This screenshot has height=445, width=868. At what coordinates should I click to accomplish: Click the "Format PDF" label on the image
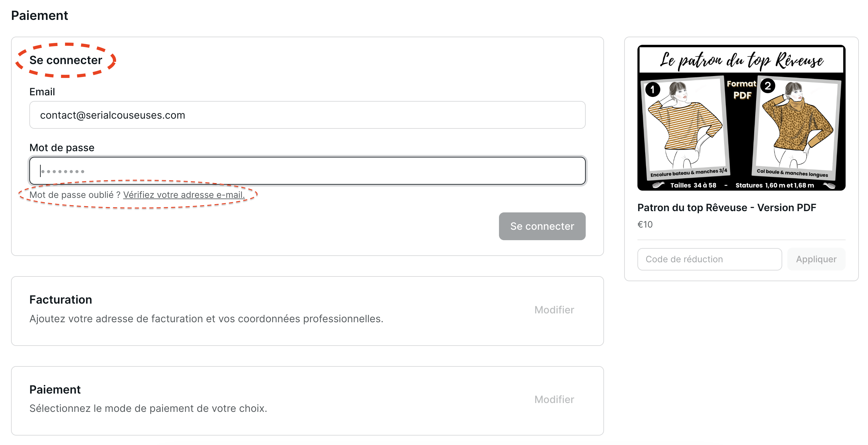click(742, 90)
